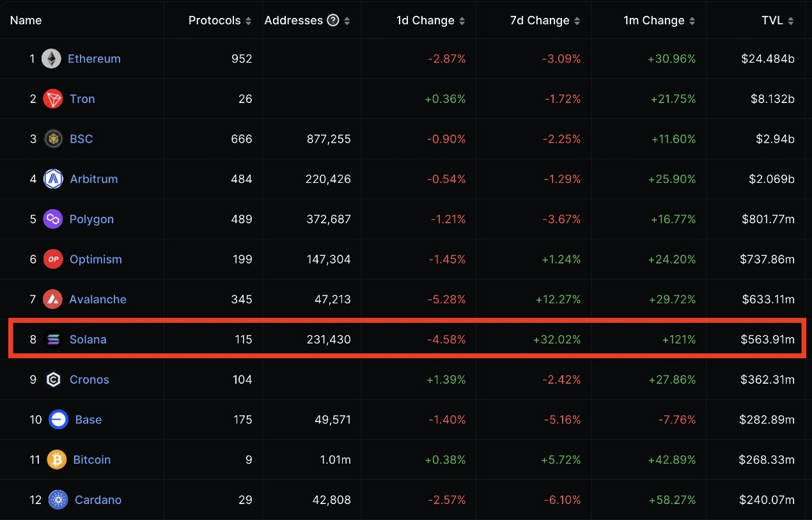Sort by 7d Change column arrows
The width and height of the screenshot is (812, 520).
coord(577,21)
